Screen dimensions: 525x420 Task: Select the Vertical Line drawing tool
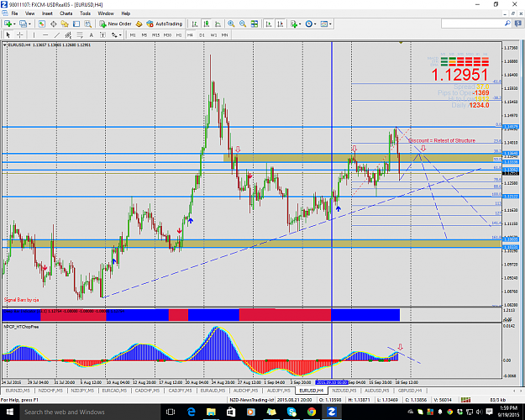(x=34, y=34)
